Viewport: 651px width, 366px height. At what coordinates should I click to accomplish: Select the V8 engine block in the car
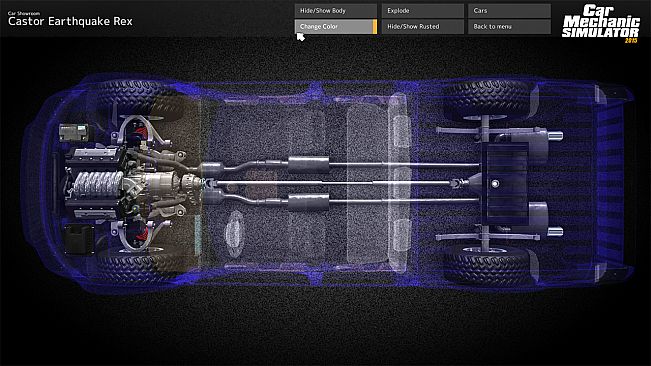(96, 183)
